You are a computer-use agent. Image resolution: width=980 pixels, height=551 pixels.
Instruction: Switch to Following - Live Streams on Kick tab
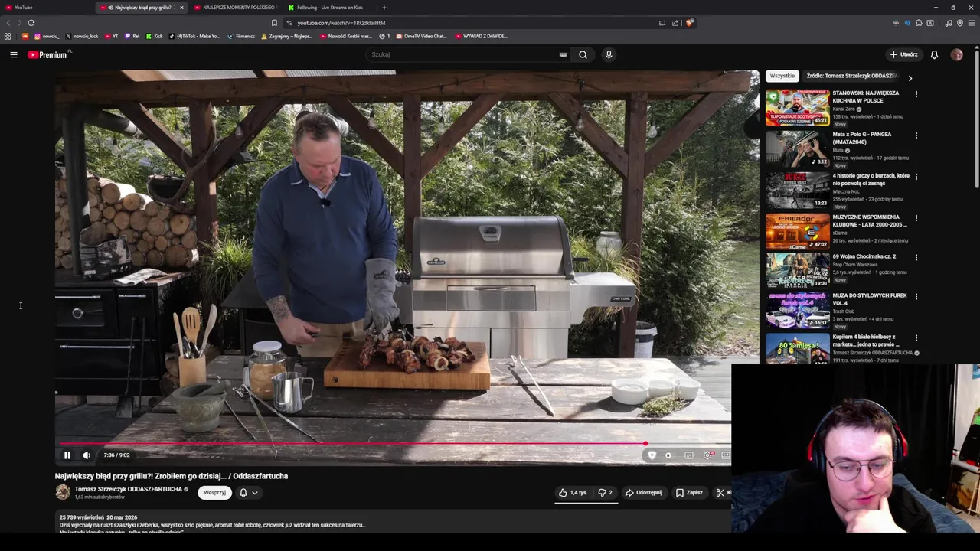coord(329,8)
